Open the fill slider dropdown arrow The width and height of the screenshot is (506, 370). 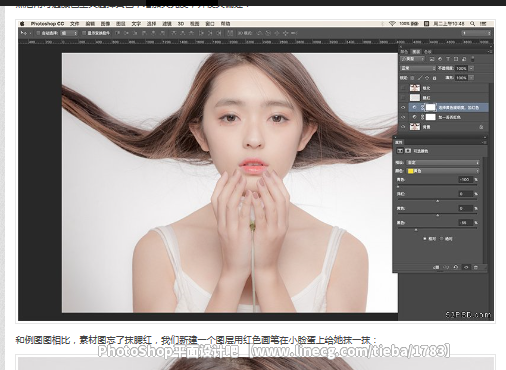point(471,78)
